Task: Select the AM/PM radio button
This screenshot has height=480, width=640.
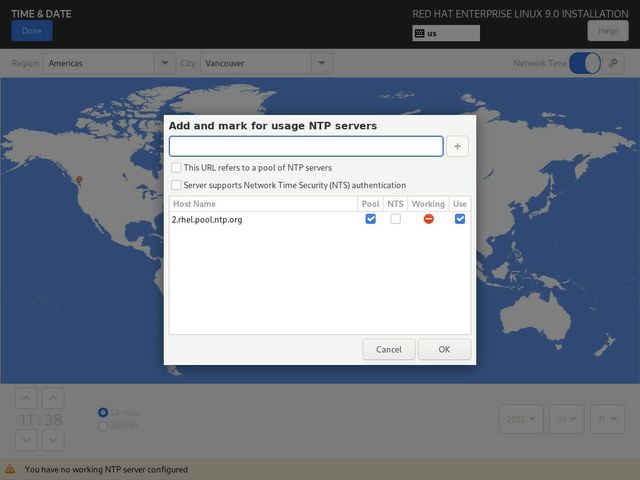Action: [x=103, y=427]
